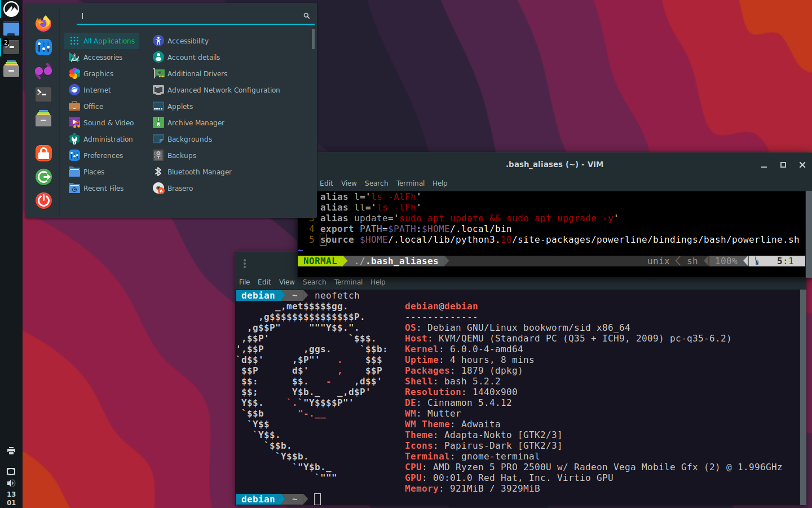Image resolution: width=812 pixels, height=508 pixels.
Task: Switch to the grouped terminal windows badge 2
Action: click(11, 47)
